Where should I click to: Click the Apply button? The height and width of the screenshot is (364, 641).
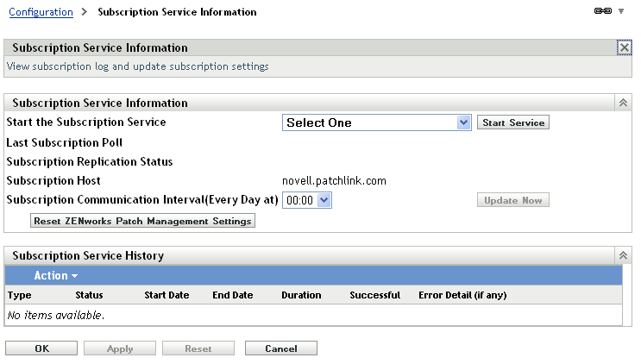click(x=120, y=348)
